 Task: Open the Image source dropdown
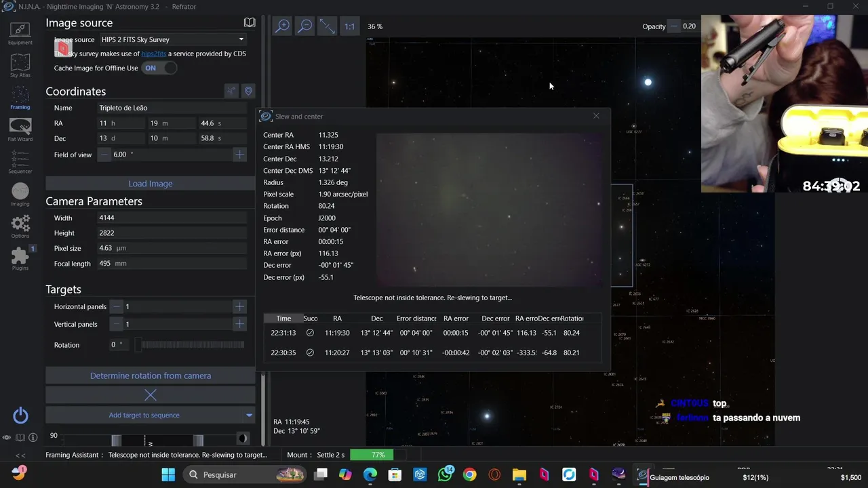[172, 39]
